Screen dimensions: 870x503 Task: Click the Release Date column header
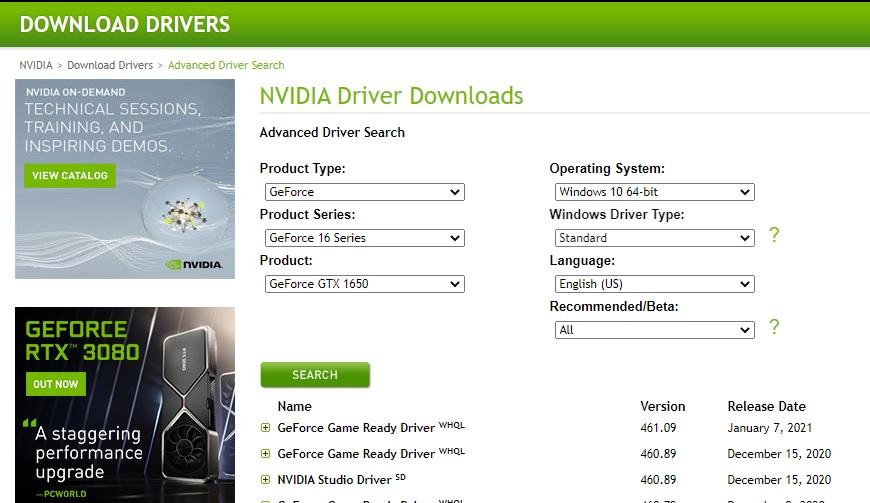(x=766, y=407)
